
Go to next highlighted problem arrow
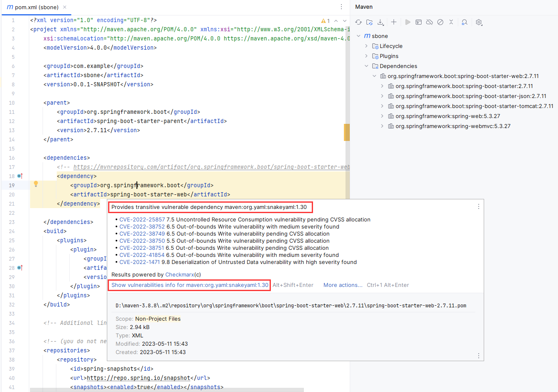(x=345, y=21)
